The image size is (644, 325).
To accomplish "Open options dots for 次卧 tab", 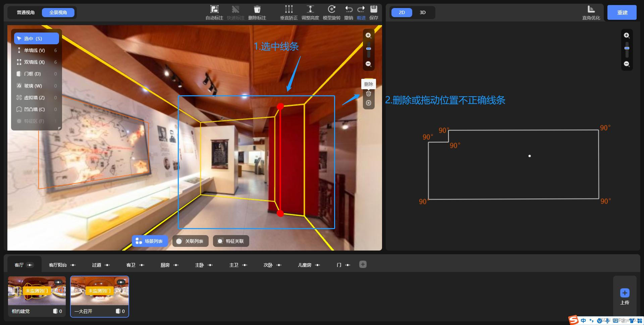I will coord(279,265).
